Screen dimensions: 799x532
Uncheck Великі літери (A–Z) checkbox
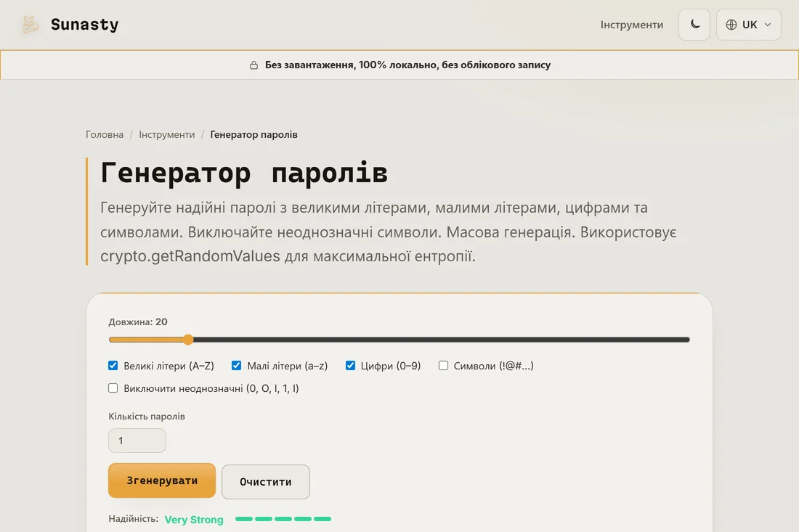[113, 366]
